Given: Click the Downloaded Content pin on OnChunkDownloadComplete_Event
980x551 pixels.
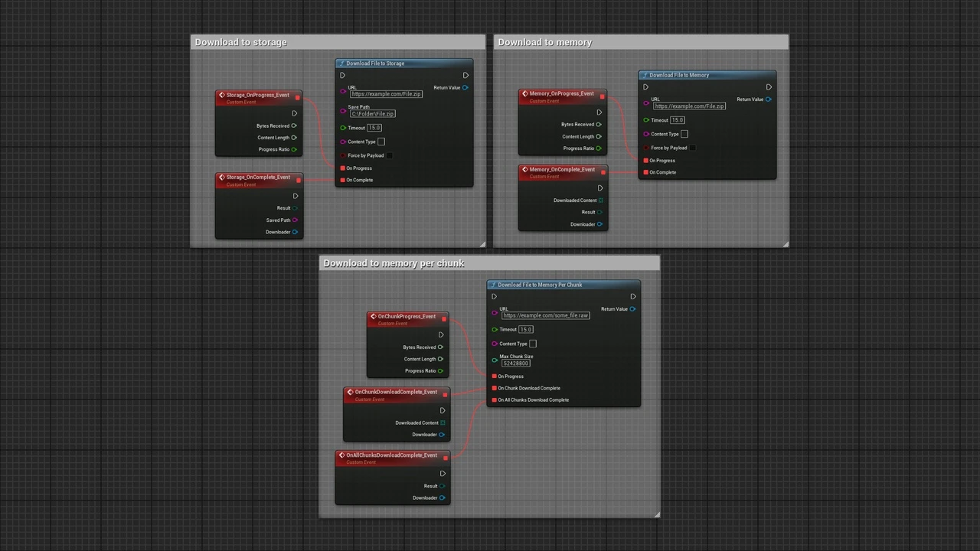Looking at the screenshot, I should pyautogui.click(x=443, y=422).
